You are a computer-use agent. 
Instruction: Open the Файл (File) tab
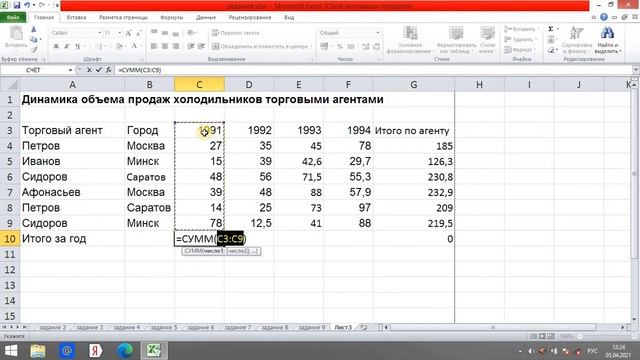[x=13, y=18]
